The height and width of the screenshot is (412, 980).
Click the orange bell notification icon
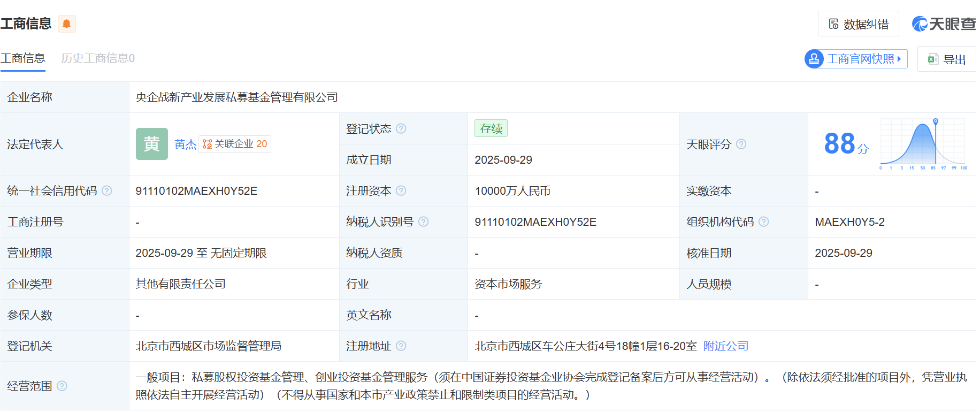(67, 24)
